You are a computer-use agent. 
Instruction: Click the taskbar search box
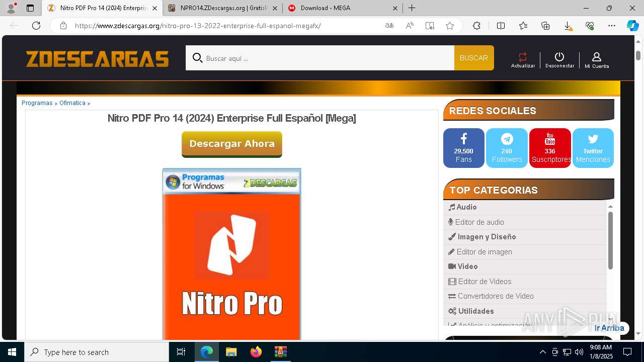[x=97, y=352]
